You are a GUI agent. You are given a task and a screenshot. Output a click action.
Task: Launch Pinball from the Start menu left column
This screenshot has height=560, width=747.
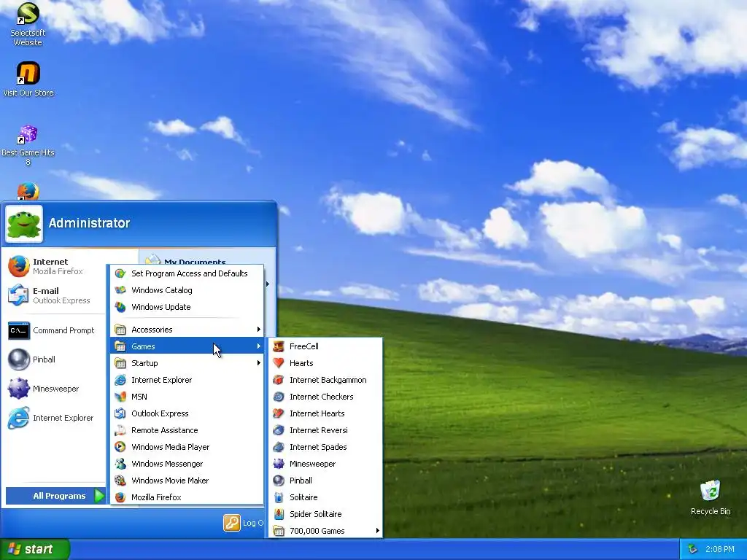click(x=53, y=359)
